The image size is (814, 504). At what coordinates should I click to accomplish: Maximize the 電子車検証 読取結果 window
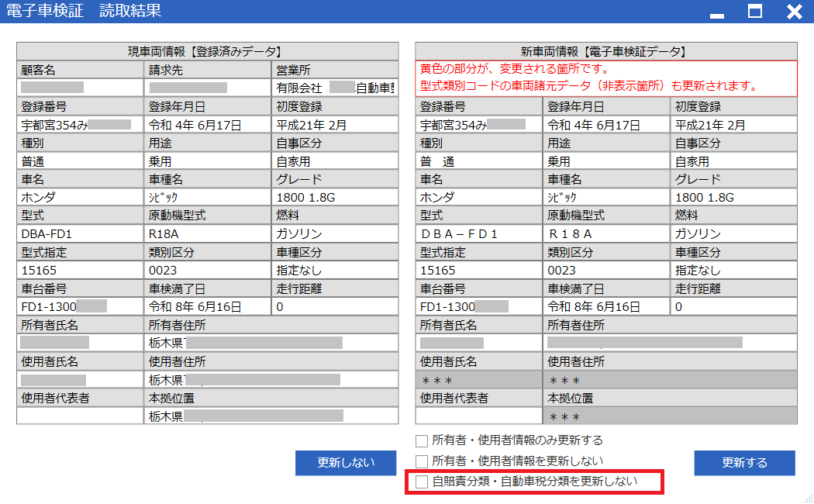point(754,12)
